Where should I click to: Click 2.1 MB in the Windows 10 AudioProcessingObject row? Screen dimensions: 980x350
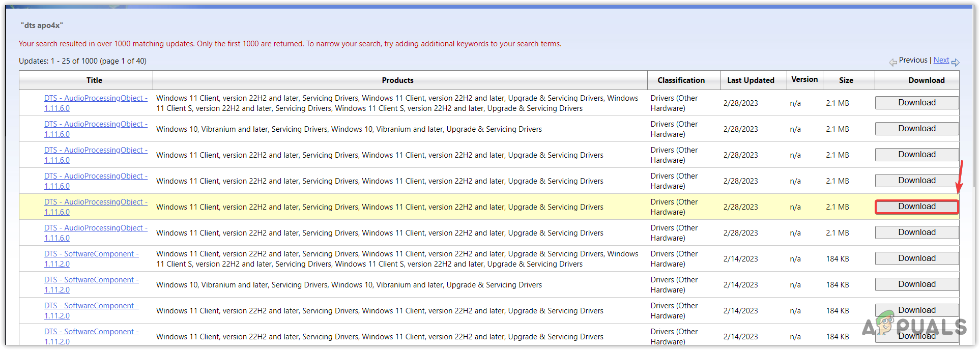(x=838, y=129)
